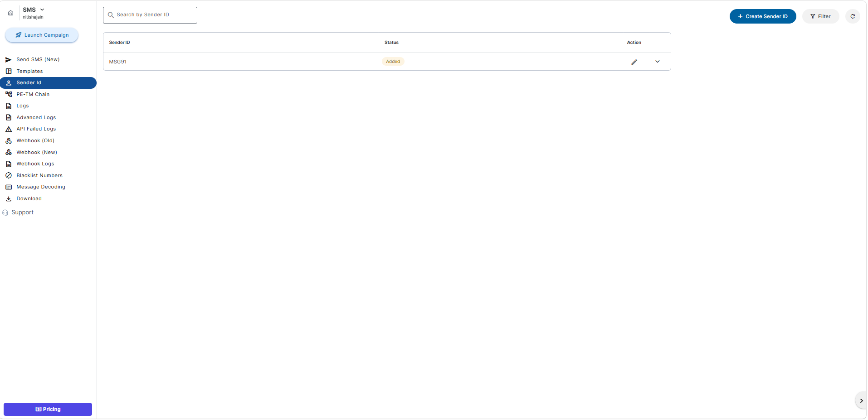Click the Pricing button at bottom

click(48, 409)
